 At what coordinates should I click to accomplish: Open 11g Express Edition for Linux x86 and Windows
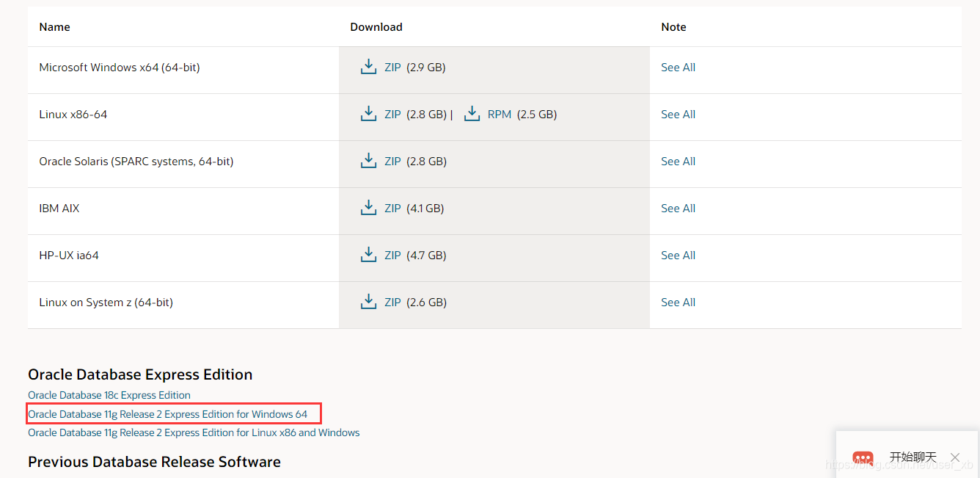pos(194,432)
